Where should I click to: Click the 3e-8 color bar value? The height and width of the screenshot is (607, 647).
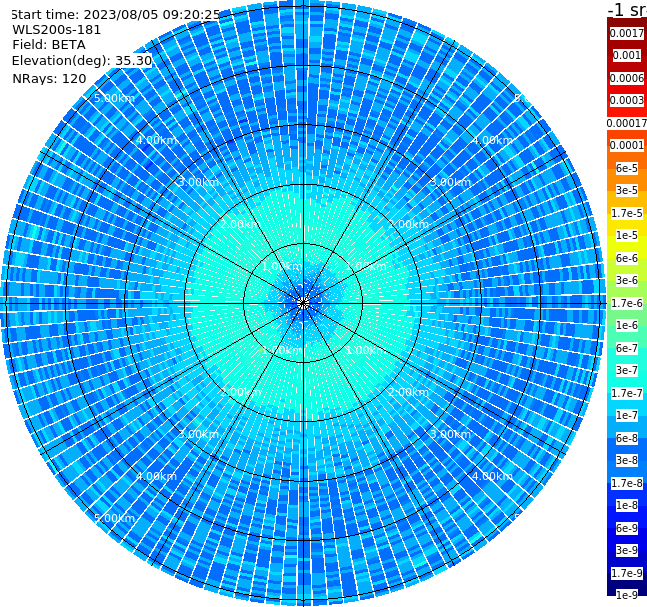point(627,460)
